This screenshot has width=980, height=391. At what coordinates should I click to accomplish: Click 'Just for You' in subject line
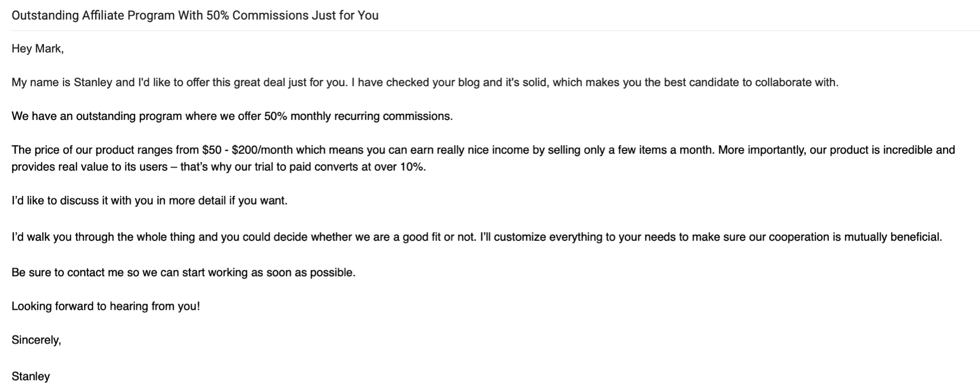click(x=345, y=15)
